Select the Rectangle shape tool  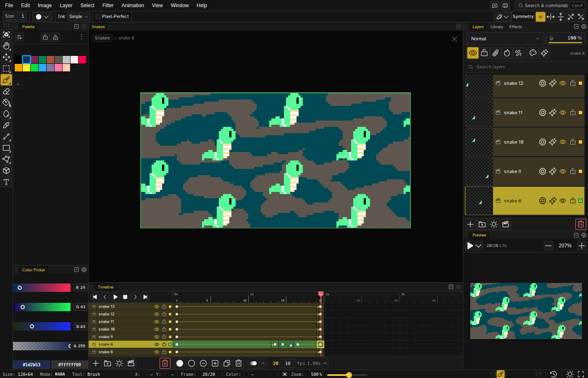(6, 148)
